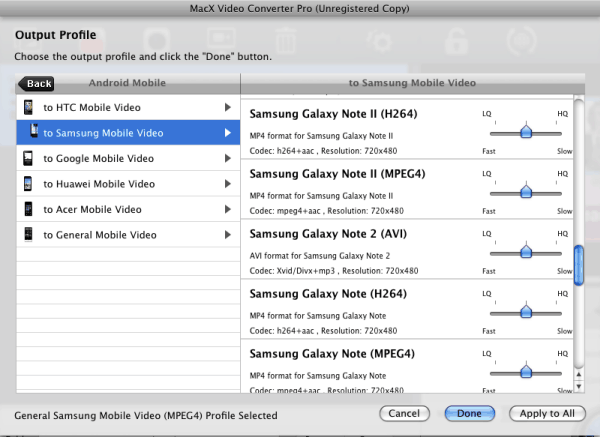
Task: Expand the to Acer Mobile Video arrow
Action: coord(228,209)
